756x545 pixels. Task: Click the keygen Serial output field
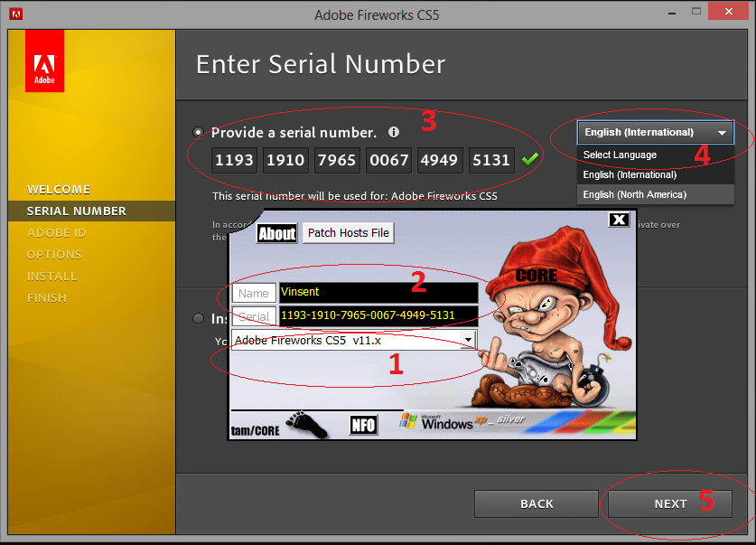pos(378,315)
